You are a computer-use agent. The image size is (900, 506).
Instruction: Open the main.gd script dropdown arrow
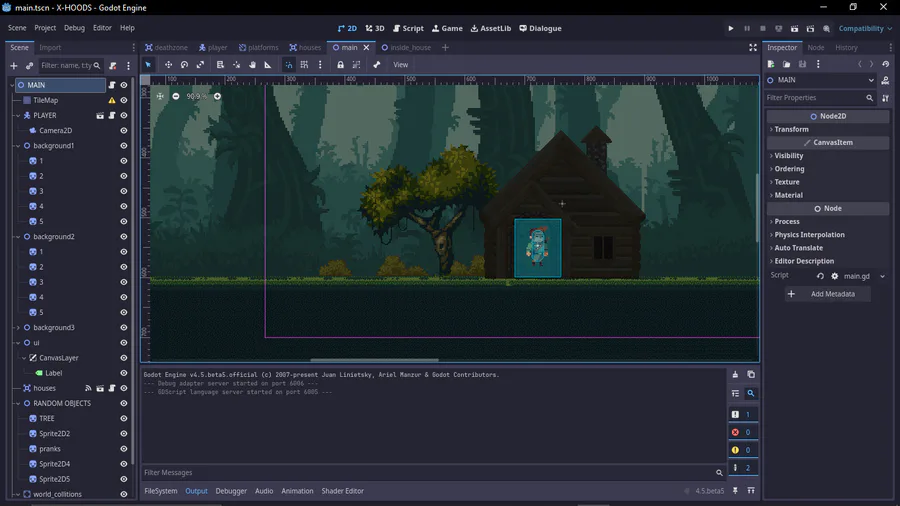tap(882, 276)
